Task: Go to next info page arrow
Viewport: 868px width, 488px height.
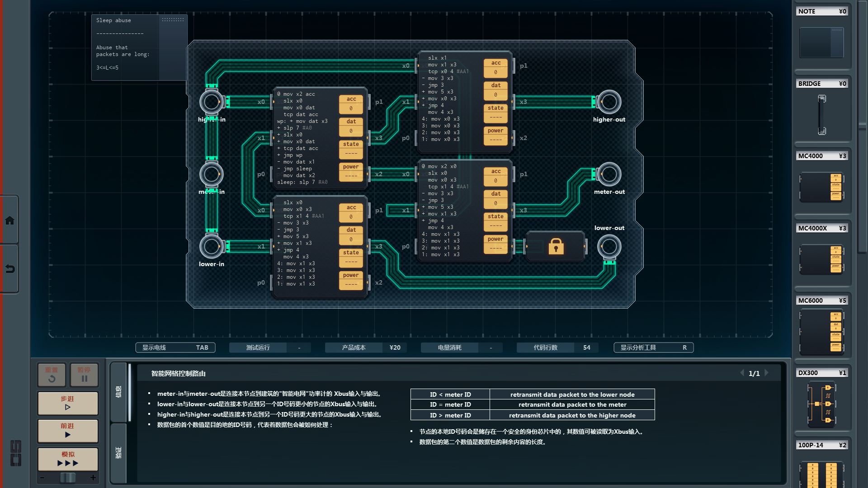Action: point(767,373)
